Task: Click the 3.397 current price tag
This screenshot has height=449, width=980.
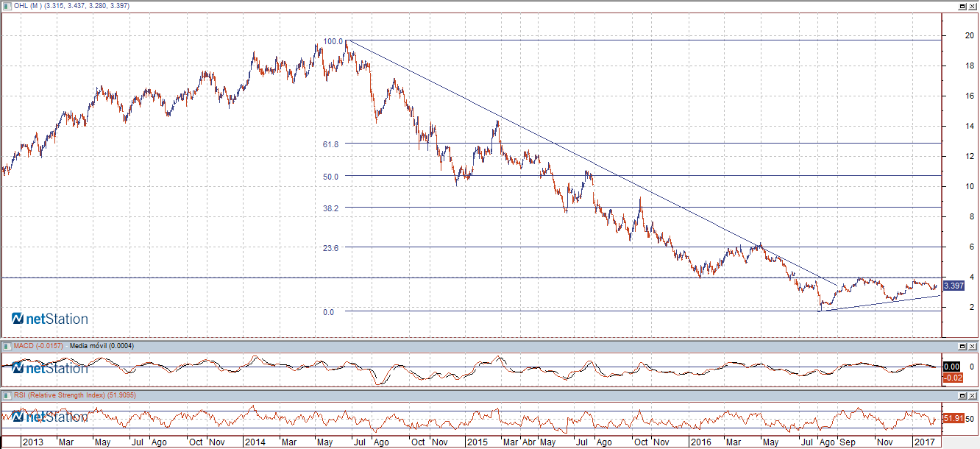Action: (953, 286)
